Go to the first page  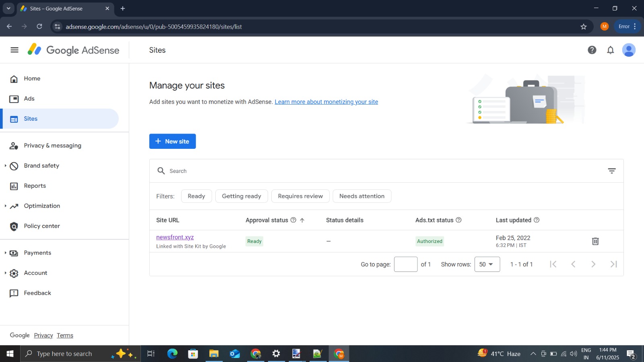(553, 264)
